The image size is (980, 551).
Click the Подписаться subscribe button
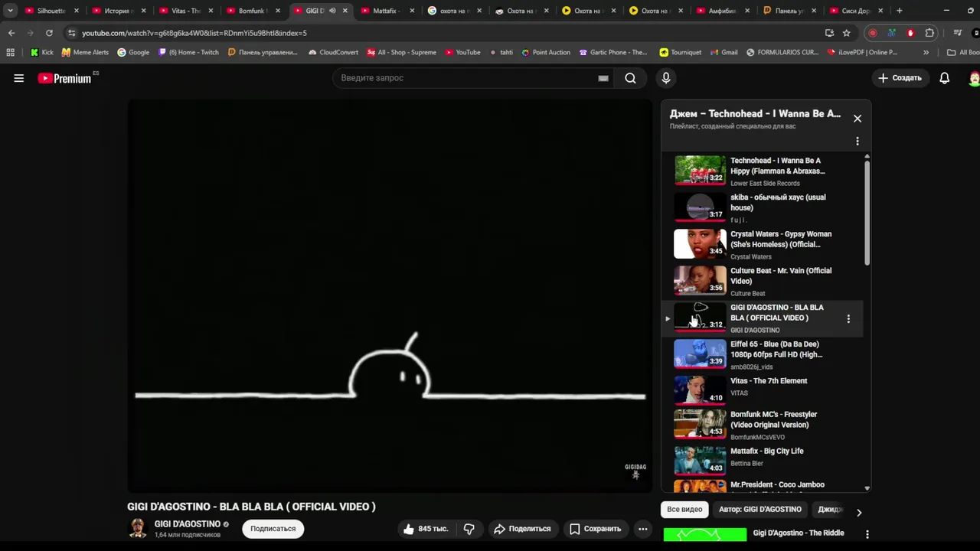273,529
